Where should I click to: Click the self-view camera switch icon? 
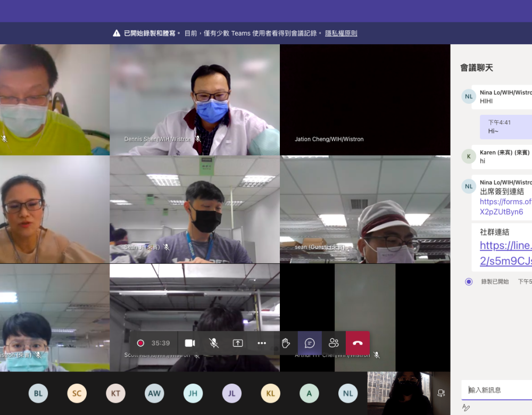[x=440, y=393]
